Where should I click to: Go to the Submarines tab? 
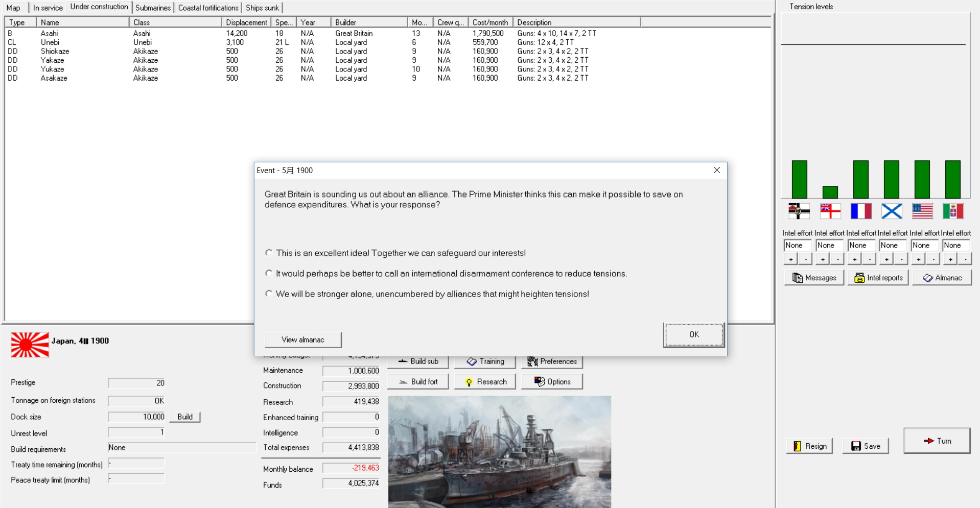point(153,8)
